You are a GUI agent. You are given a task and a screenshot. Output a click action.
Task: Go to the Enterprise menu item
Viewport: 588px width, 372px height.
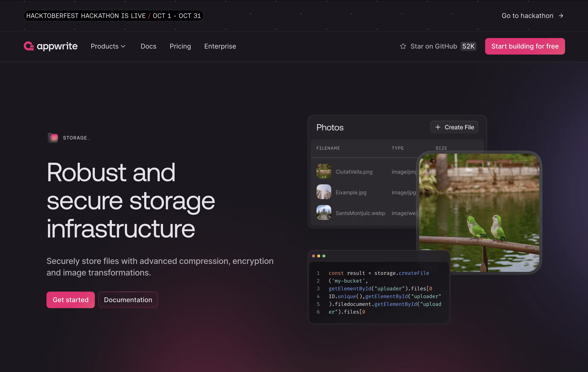click(220, 46)
